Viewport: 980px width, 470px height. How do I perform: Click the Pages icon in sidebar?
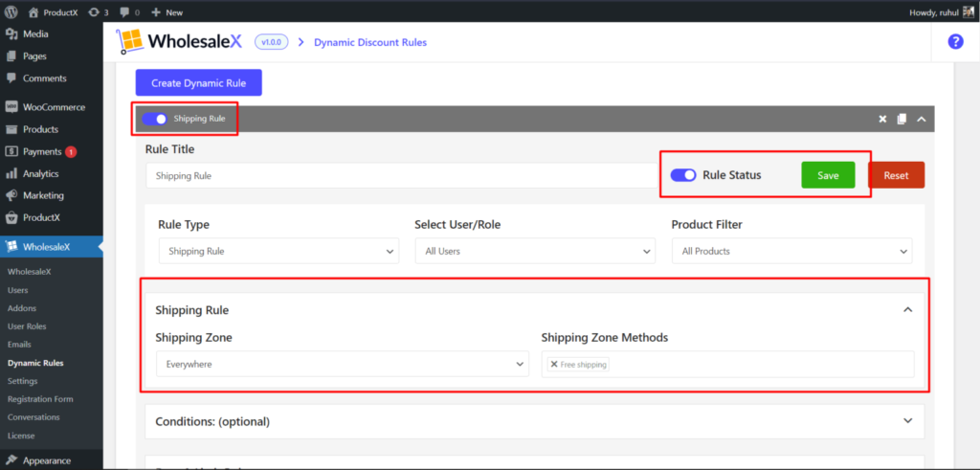pos(11,56)
